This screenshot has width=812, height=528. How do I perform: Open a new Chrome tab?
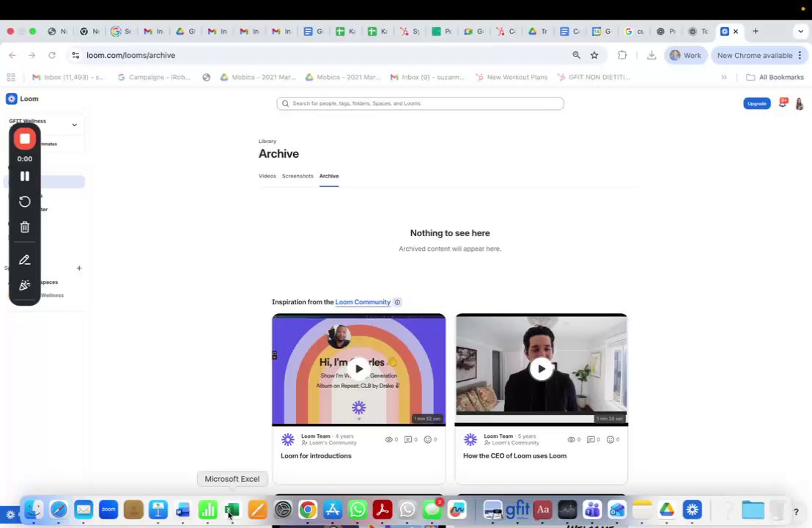[756, 31]
